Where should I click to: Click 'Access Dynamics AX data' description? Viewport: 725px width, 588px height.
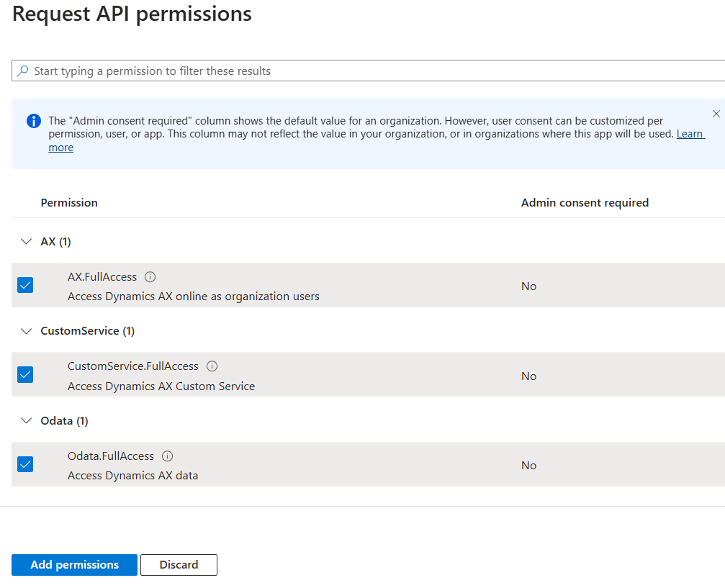coord(133,476)
